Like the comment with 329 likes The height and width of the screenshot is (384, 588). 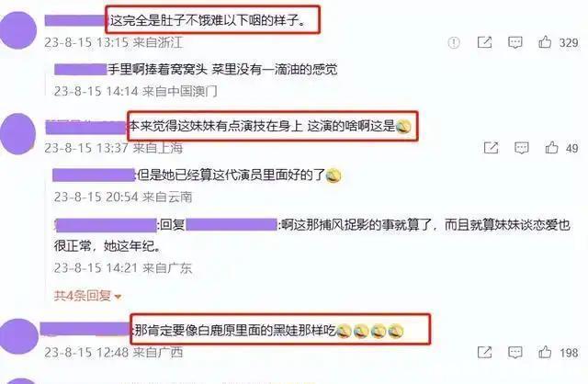[x=545, y=42]
